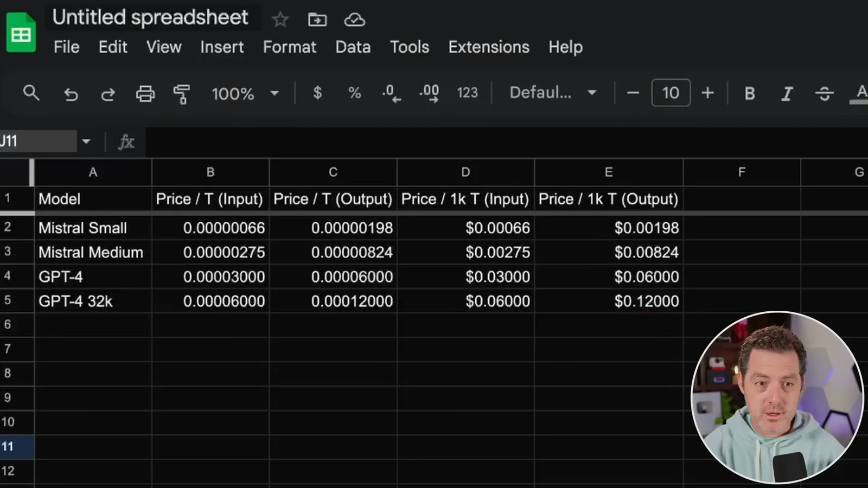
Task: Select column B header
Action: pos(210,172)
